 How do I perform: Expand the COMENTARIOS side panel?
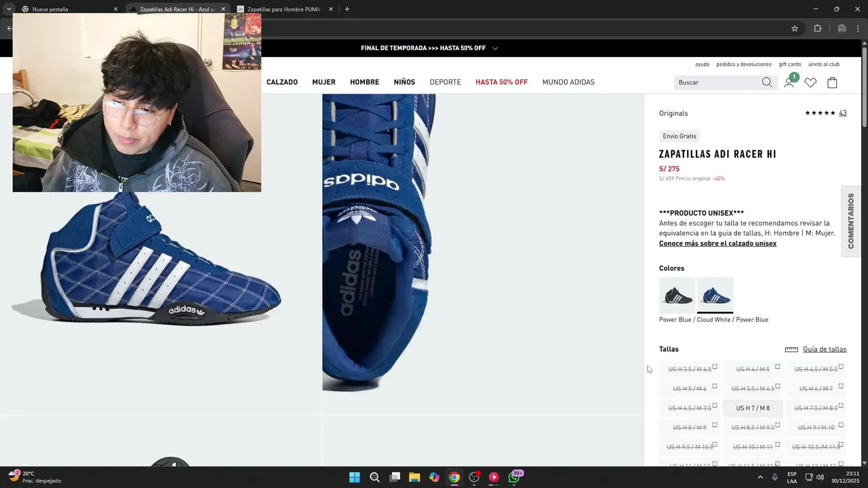(x=851, y=221)
